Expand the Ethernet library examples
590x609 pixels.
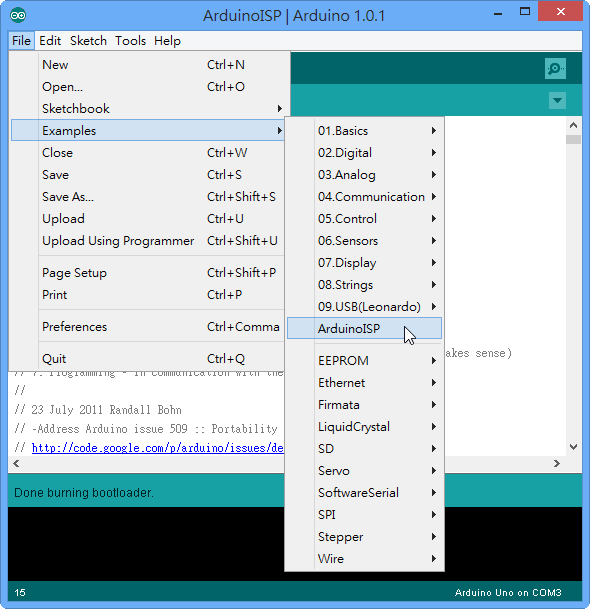[364, 383]
